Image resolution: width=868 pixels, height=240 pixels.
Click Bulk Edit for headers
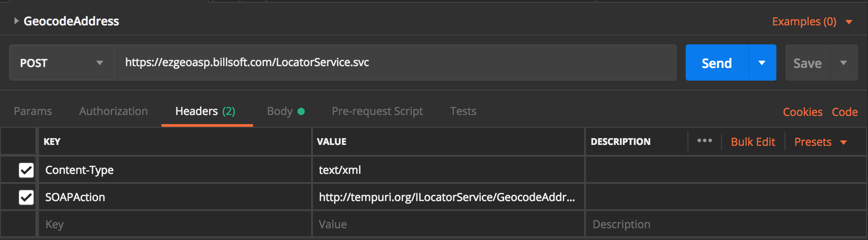click(x=753, y=142)
